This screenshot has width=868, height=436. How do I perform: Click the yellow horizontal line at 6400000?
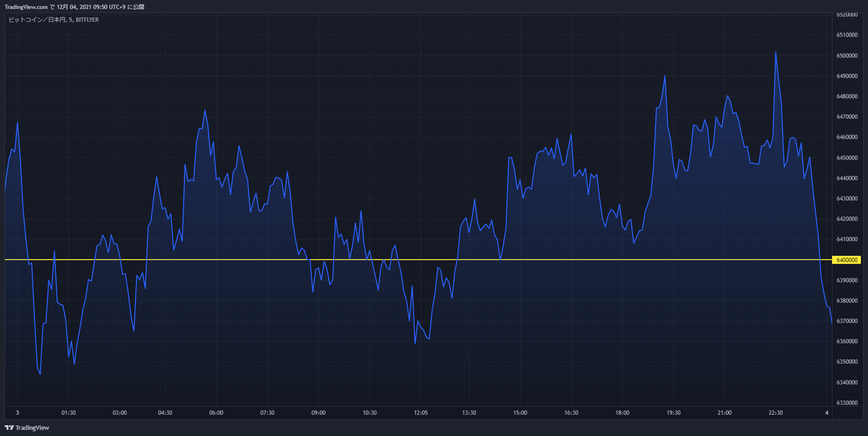click(x=418, y=260)
